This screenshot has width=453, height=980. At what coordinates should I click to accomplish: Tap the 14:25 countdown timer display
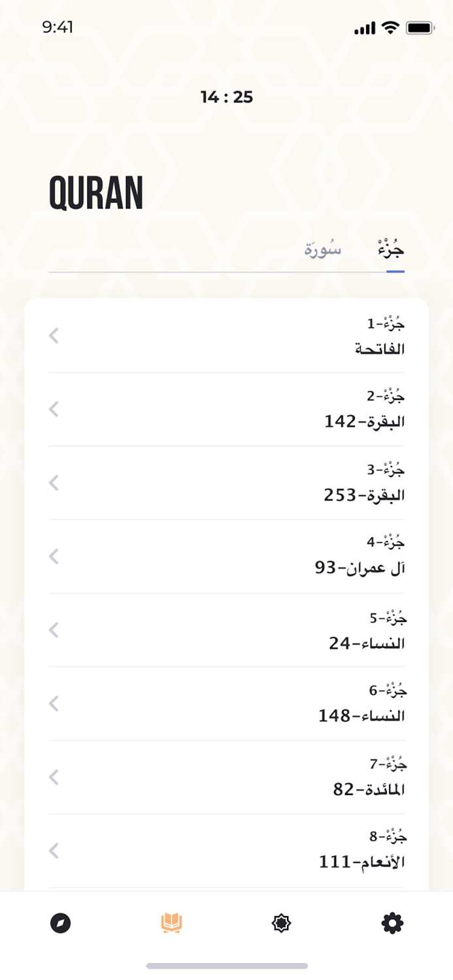[x=226, y=97]
